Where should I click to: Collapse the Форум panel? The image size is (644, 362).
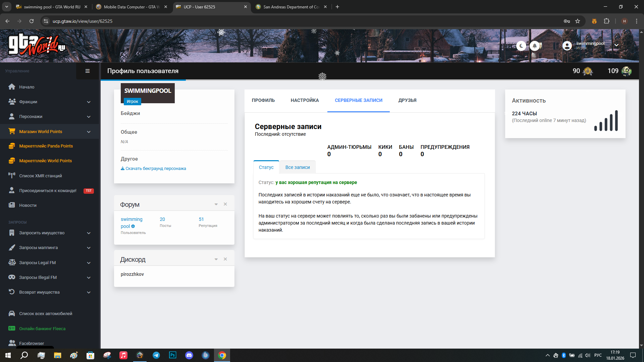click(216, 204)
